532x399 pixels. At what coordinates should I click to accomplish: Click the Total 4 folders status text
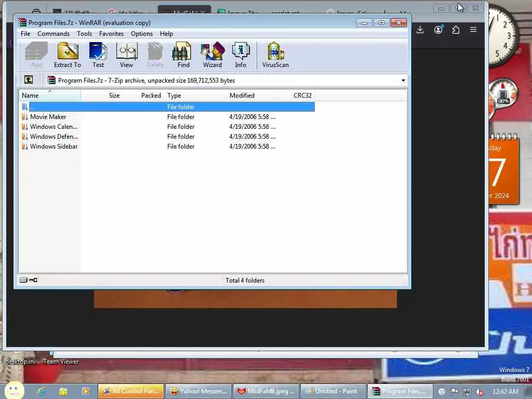[x=245, y=280]
